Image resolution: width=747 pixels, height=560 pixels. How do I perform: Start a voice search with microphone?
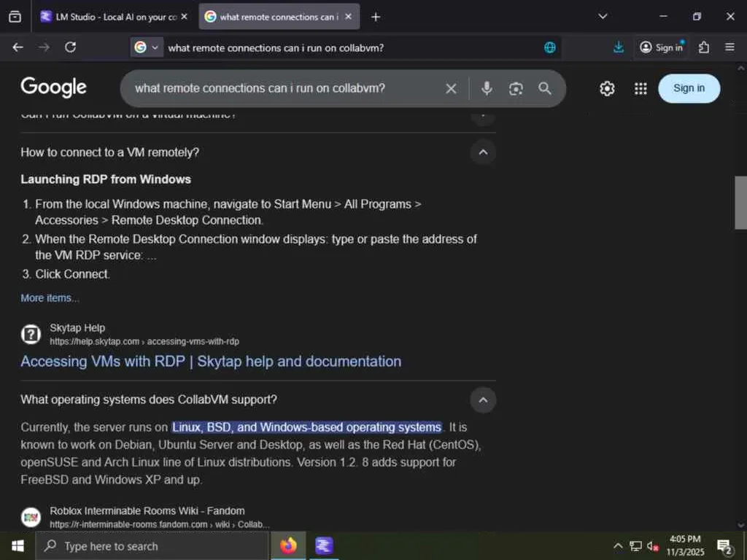(487, 88)
